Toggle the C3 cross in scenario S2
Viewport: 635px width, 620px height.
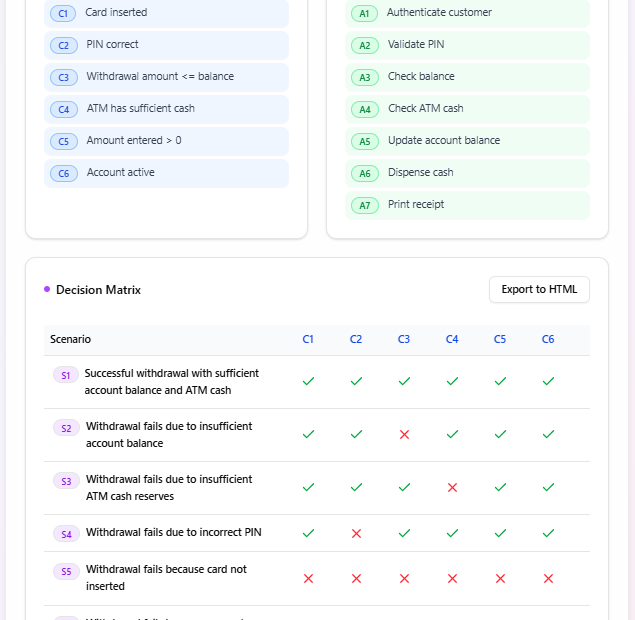click(404, 434)
